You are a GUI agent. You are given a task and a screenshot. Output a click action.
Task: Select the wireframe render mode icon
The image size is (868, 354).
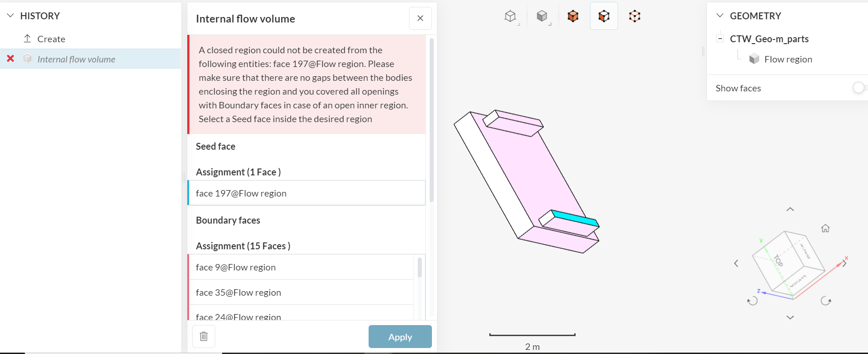(511, 15)
